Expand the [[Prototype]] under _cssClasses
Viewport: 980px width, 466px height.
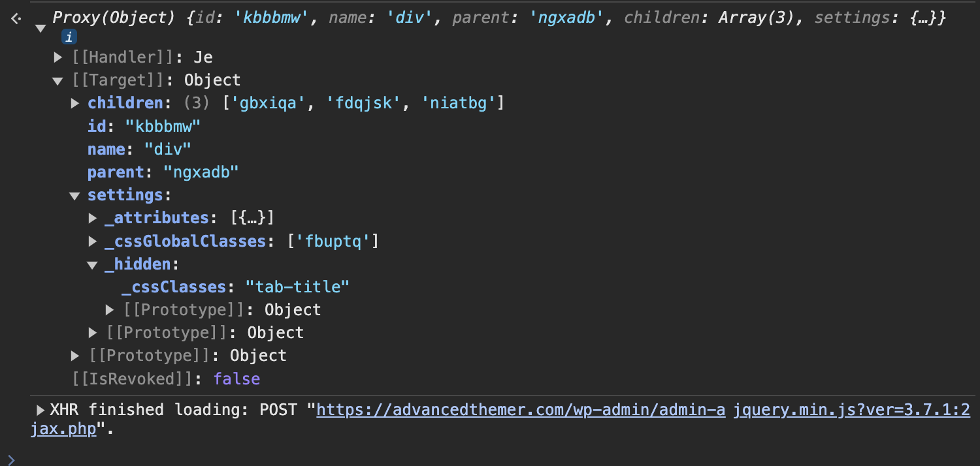coord(109,309)
